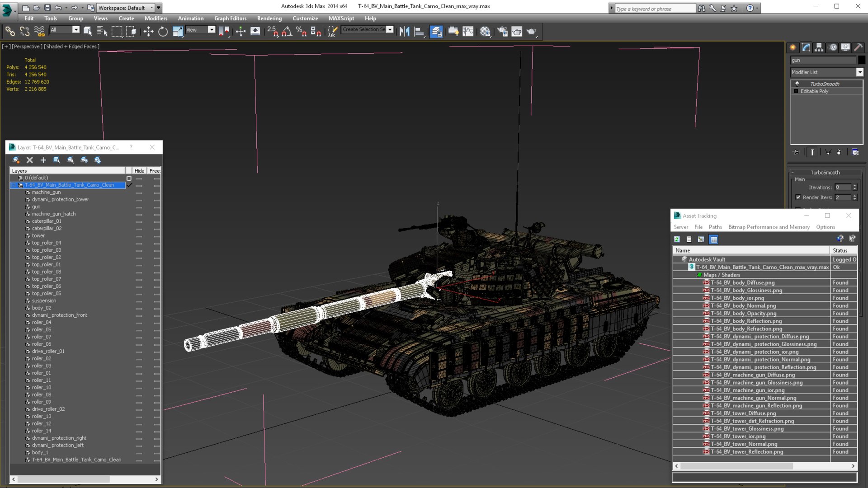Image resolution: width=868 pixels, height=488 pixels.
Task: Open Paths menu in Asset Tracking
Action: (x=715, y=227)
